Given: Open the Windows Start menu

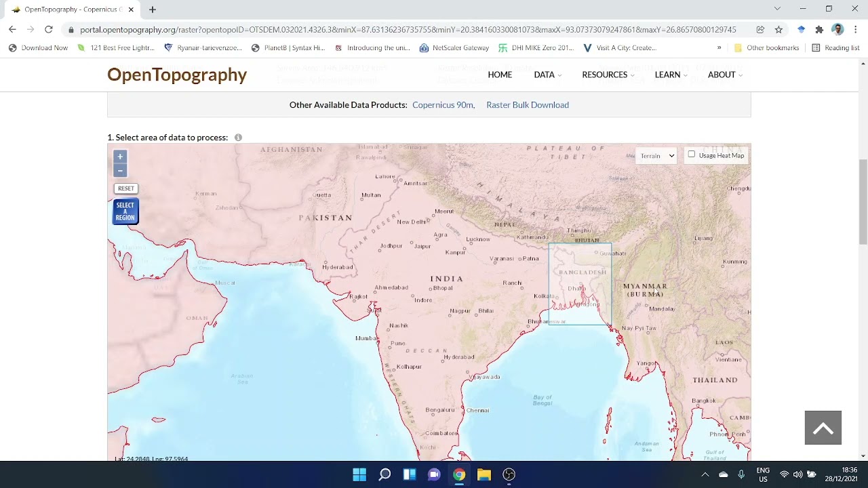Looking at the screenshot, I should [359, 474].
